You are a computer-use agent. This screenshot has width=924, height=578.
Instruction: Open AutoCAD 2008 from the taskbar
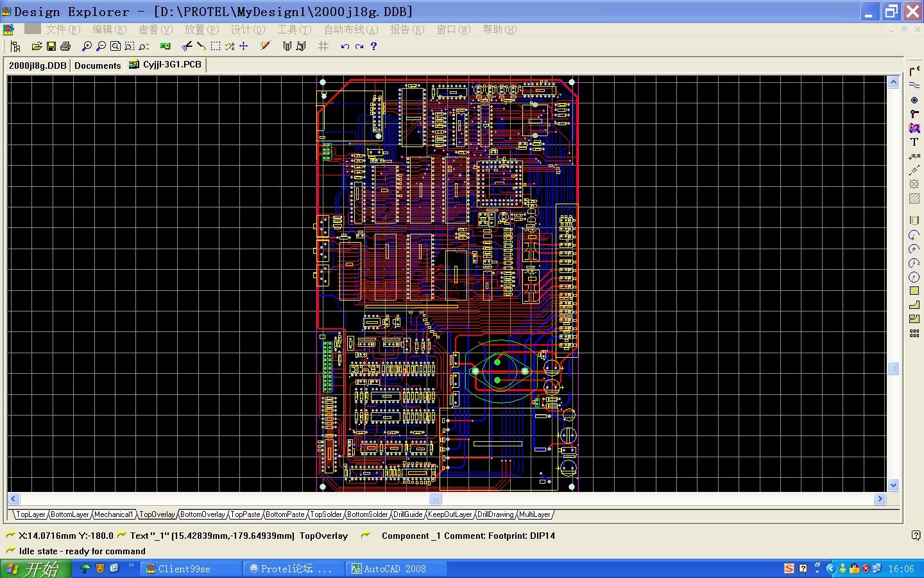pyautogui.click(x=394, y=569)
